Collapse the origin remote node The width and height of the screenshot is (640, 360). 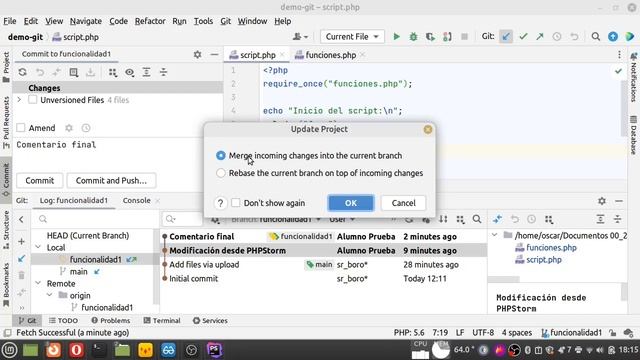tap(50, 296)
